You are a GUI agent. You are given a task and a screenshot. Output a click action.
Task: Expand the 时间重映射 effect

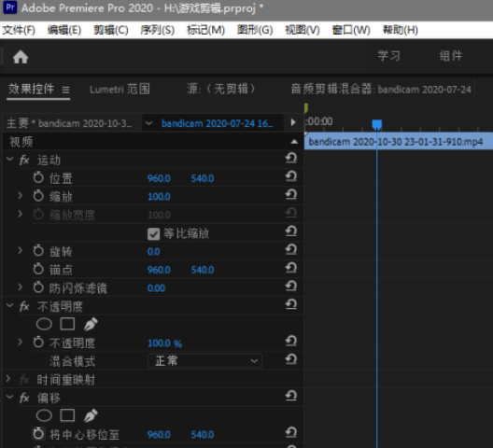click(x=8, y=379)
